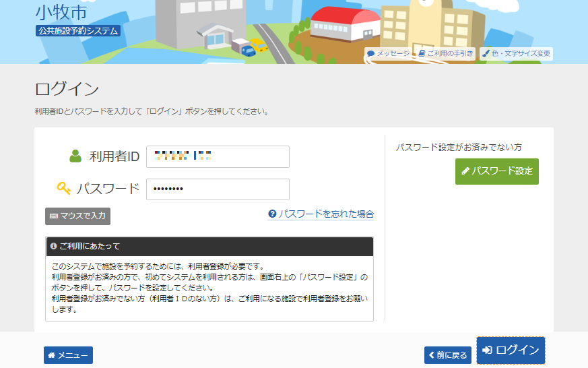Click the マウスで入力 keyboard button
Image resolution: width=588 pixels, height=368 pixels.
tap(77, 216)
